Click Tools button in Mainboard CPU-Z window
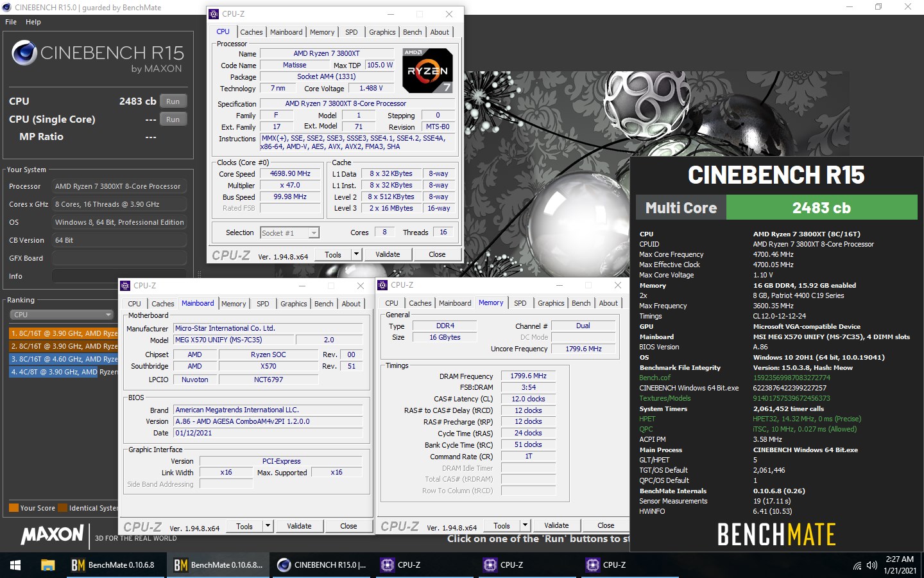Viewport: 924px width, 578px height. pyautogui.click(x=244, y=526)
